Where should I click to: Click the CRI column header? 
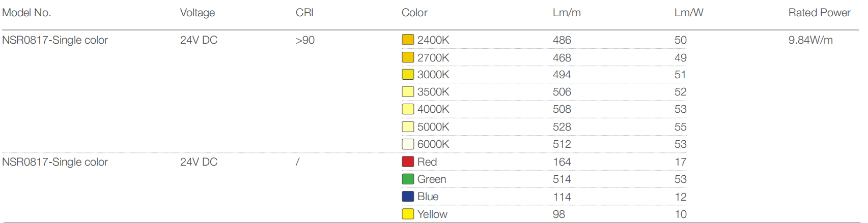(x=304, y=13)
